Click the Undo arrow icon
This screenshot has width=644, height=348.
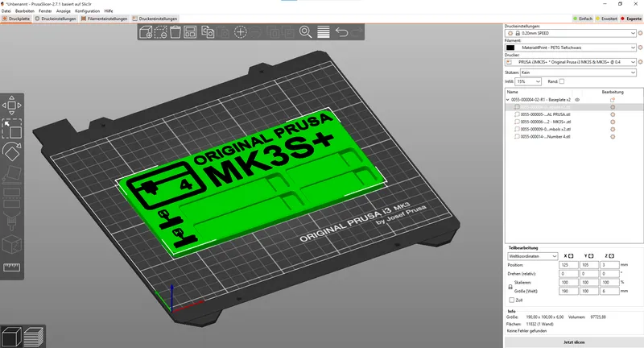pos(341,32)
